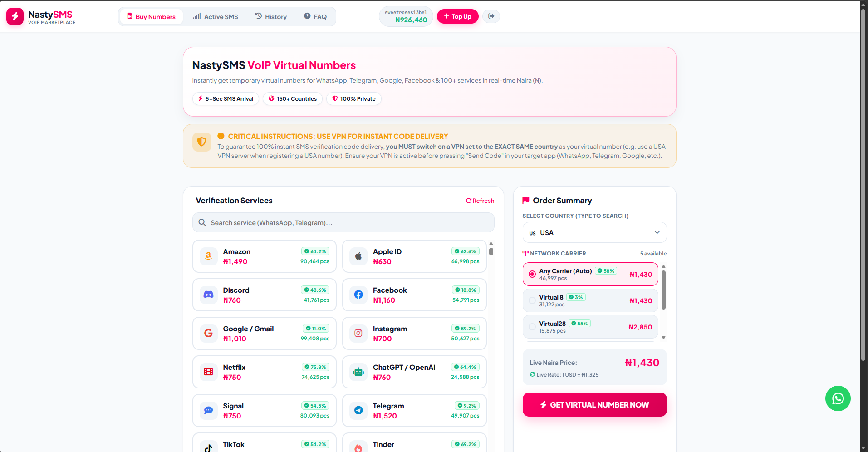868x452 pixels.
Task: Select the Virtual 8 carrier radio button
Action: coord(532,300)
